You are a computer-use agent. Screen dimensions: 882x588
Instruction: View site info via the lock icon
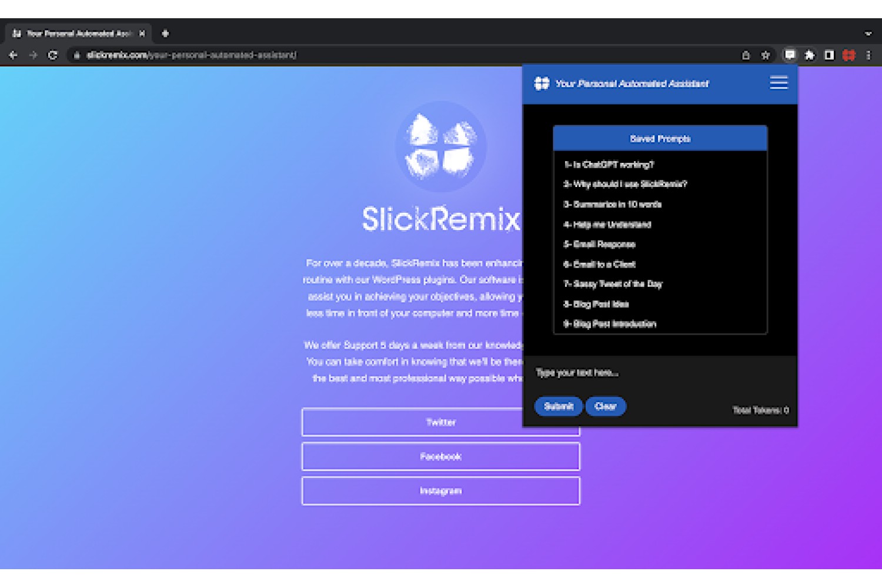click(76, 55)
